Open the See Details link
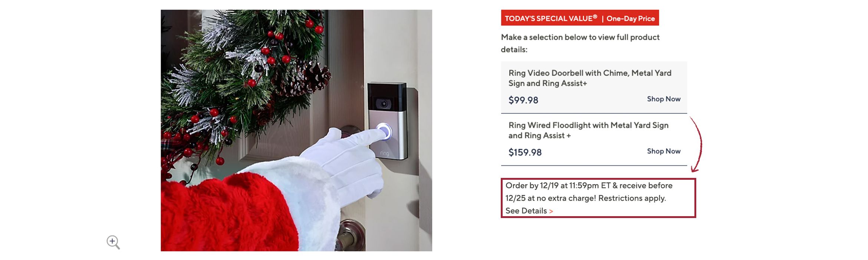The width and height of the screenshot is (868, 260). click(529, 211)
